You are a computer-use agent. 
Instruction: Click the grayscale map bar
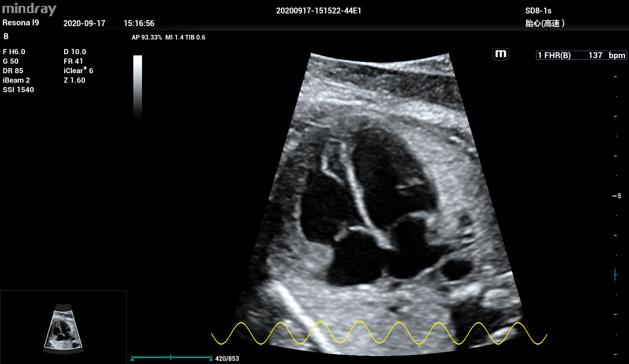[138, 87]
